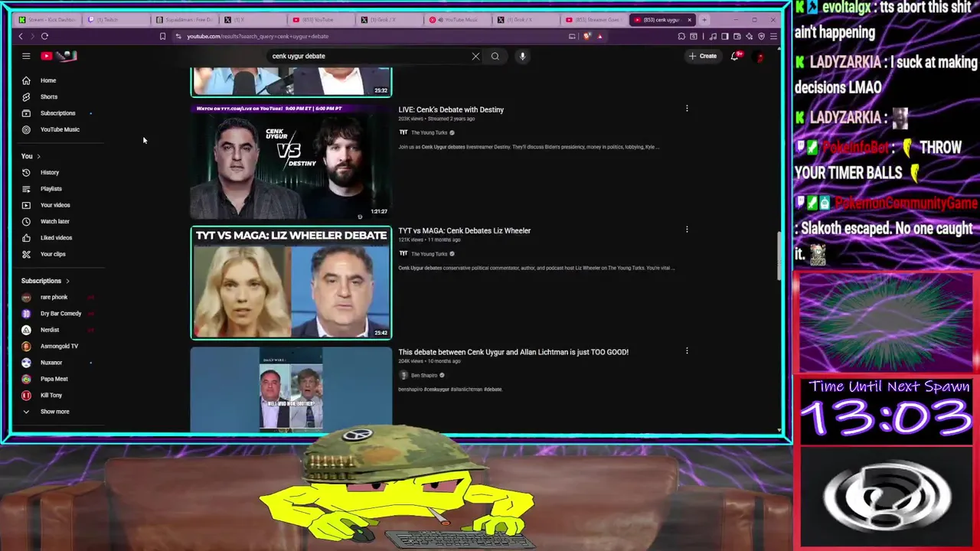Open The Young Turks channel under Liz Wheeler video

(429, 254)
